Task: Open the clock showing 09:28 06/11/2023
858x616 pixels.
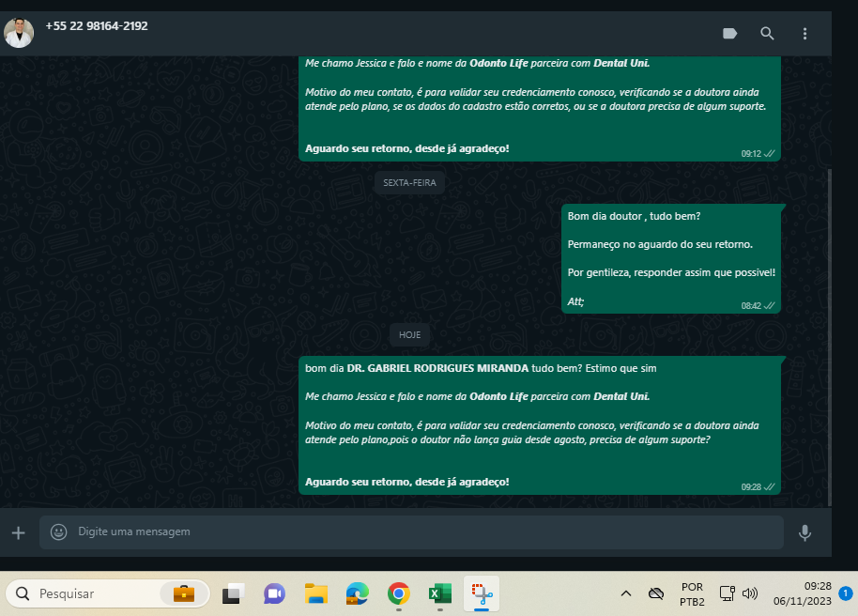Action: [803, 593]
